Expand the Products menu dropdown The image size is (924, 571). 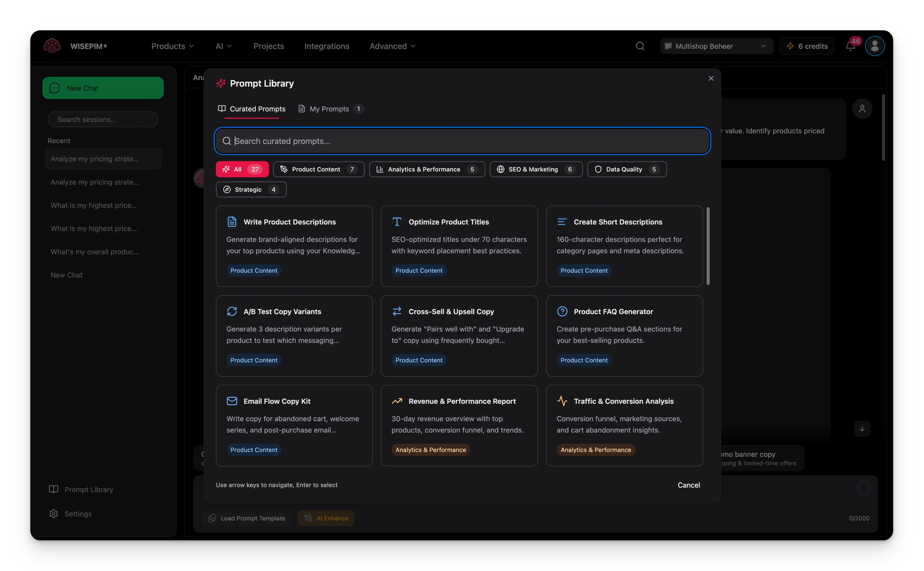coord(172,46)
